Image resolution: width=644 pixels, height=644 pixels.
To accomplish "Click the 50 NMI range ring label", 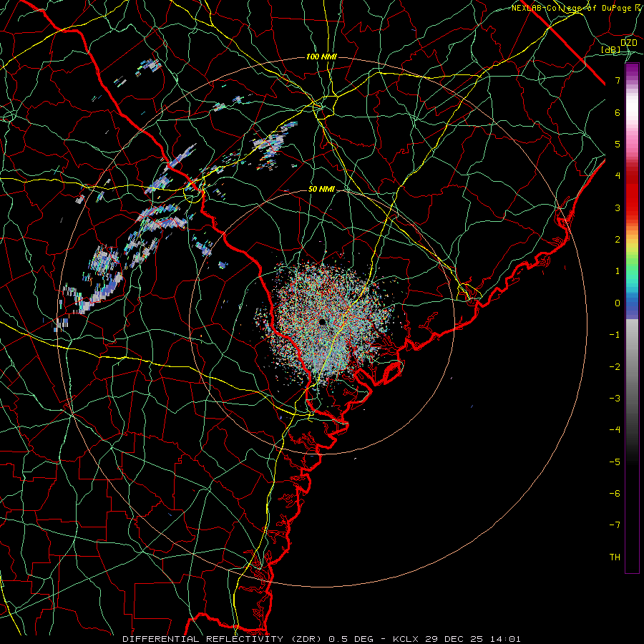I will pyautogui.click(x=321, y=189).
